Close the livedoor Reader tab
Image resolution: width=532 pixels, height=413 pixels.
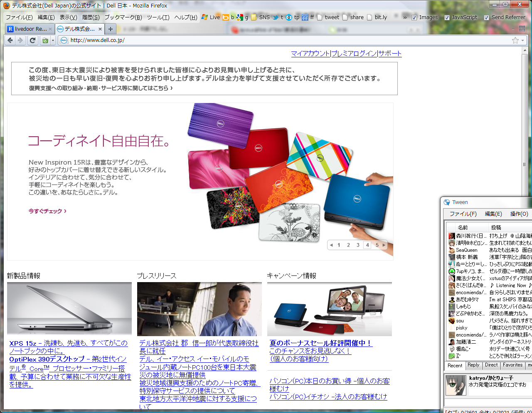click(50, 29)
